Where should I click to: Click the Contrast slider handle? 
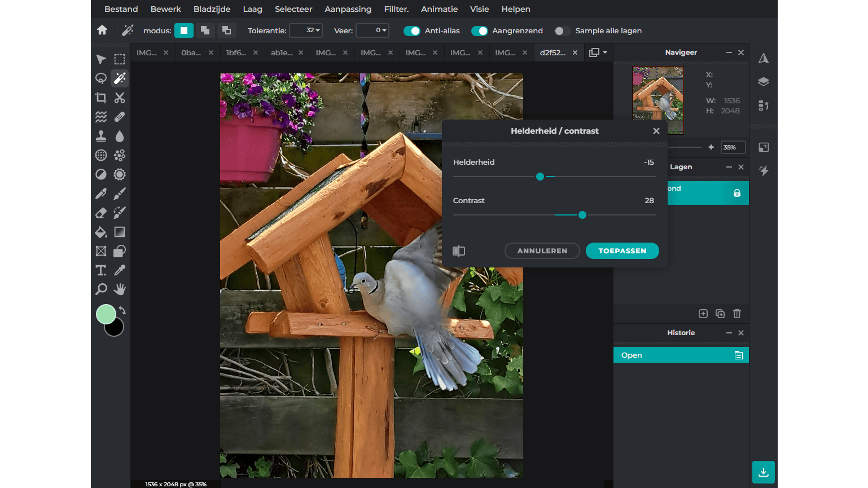click(582, 215)
